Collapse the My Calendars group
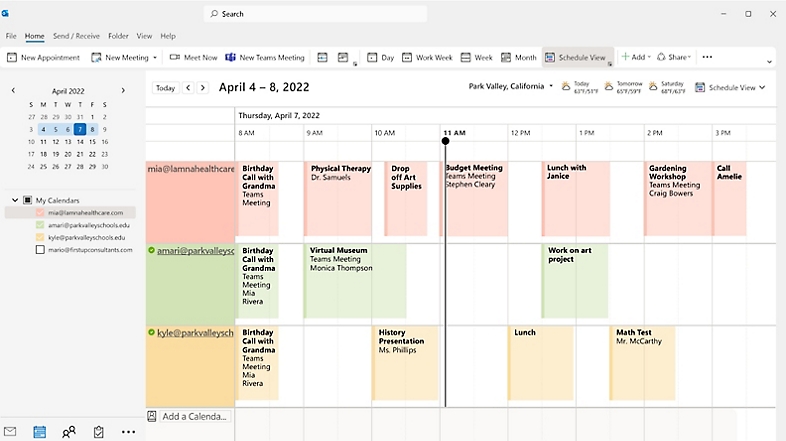786x441 pixels. coord(15,200)
